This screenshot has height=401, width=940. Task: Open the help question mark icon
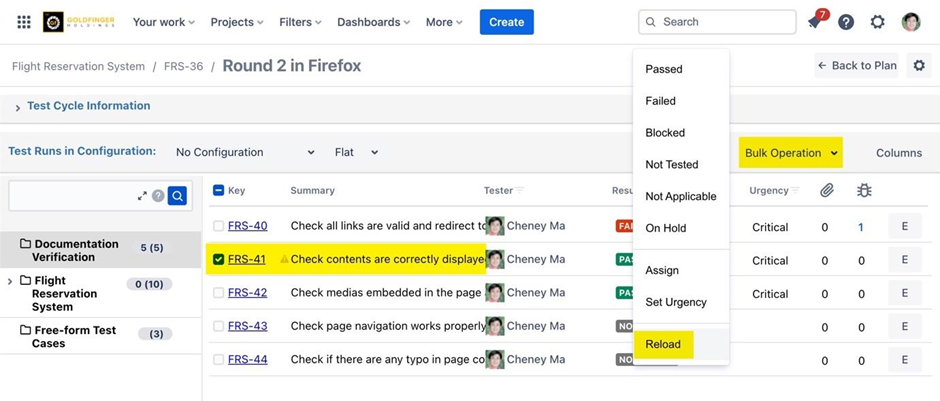point(846,22)
